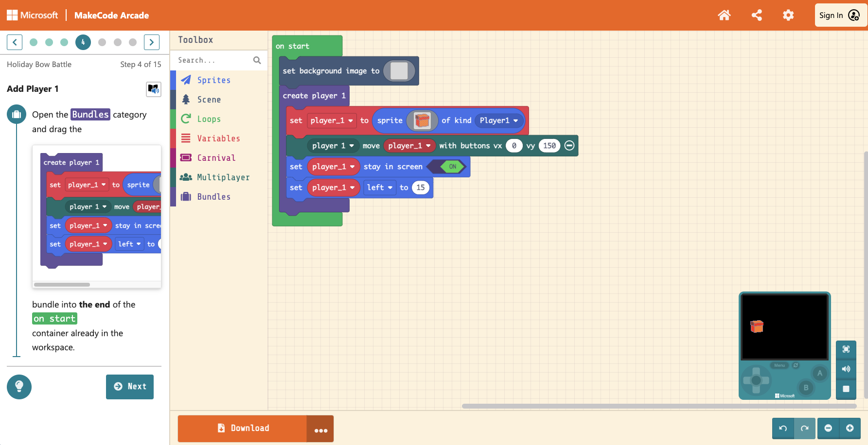Screen dimensions: 868x445
Task: Click the simulator Menu button
Action: 779,365
